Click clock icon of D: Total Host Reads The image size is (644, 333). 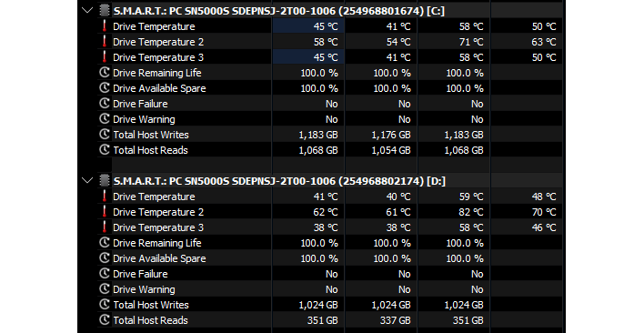coord(105,320)
